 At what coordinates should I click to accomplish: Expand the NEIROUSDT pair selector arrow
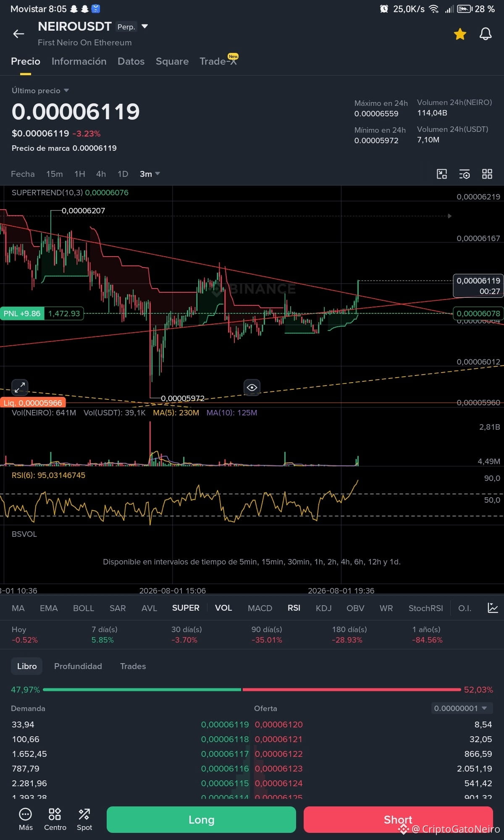coord(144,26)
